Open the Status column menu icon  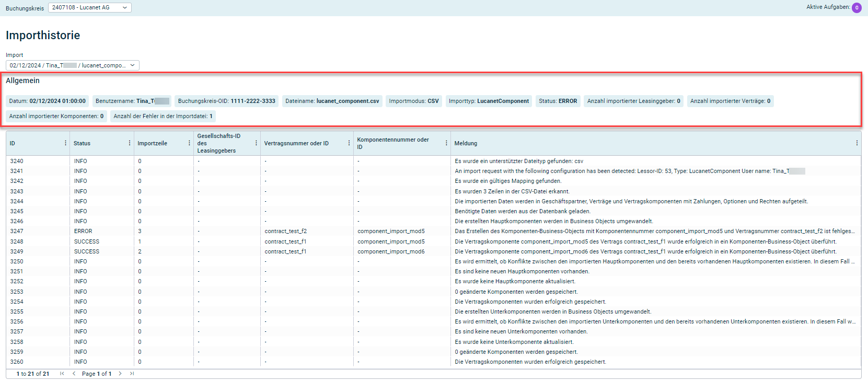coord(130,143)
